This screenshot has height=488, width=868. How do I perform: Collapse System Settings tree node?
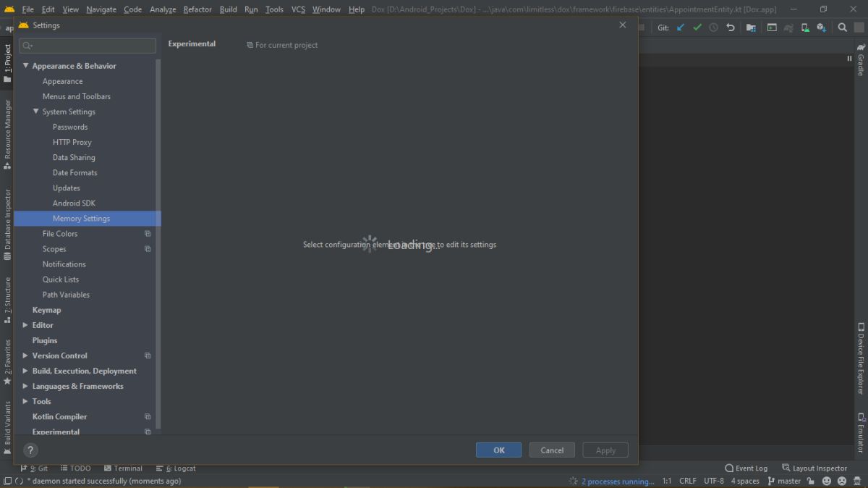(x=35, y=112)
